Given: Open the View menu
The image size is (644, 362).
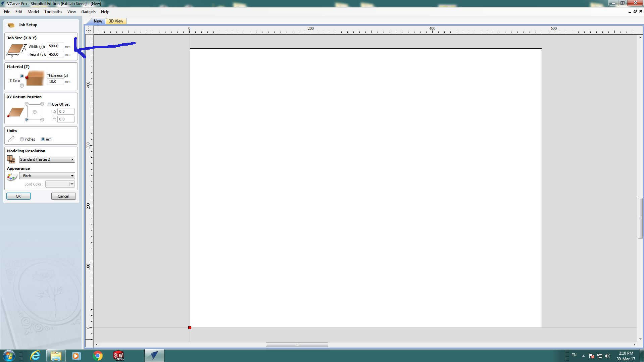Looking at the screenshot, I should 71,12.
